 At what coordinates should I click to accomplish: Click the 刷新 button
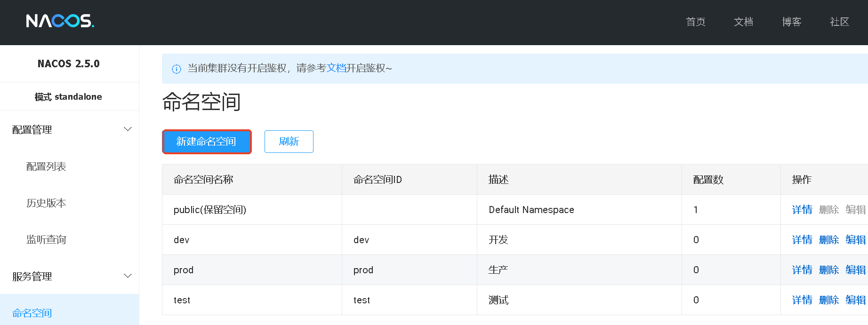(289, 142)
